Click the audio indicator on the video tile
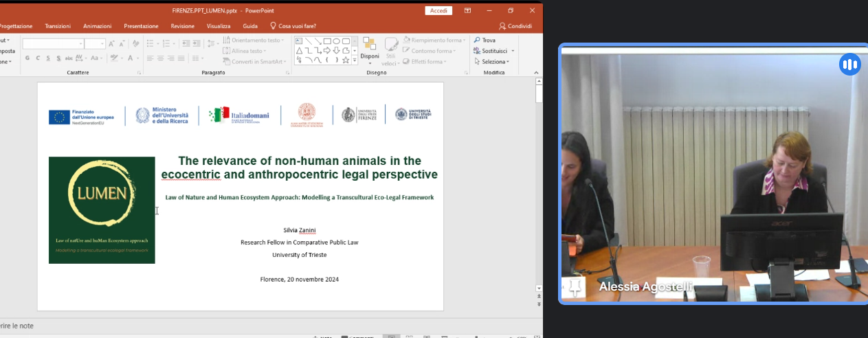This screenshot has height=338, width=868. [x=849, y=65]
